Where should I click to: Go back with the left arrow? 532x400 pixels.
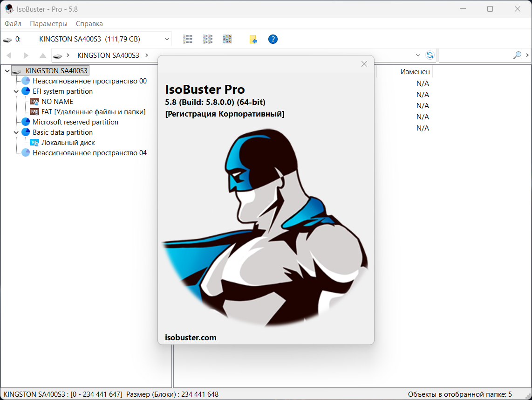click(x=9, y=55)
